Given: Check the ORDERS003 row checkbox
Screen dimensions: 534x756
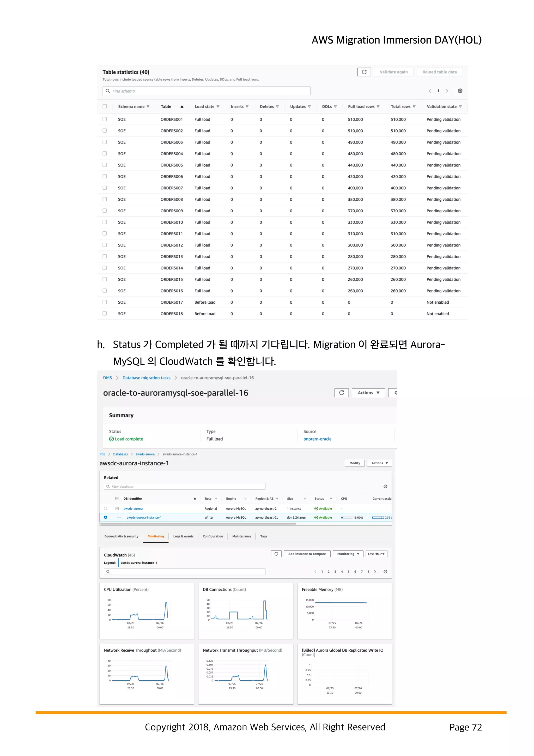Looking at the screenshot, I should (x=105, y=142).
